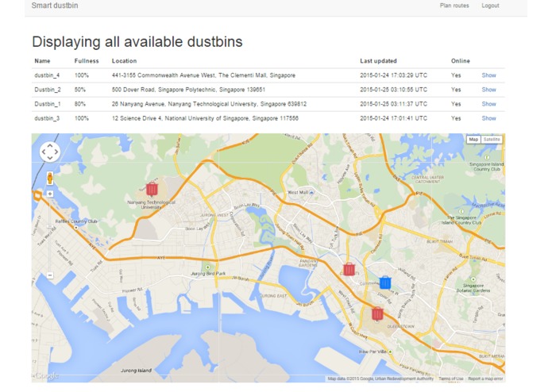Select the Dustbin_1 name cell
Viewport: 552px width, 392px height.
[x=48, y=104]
